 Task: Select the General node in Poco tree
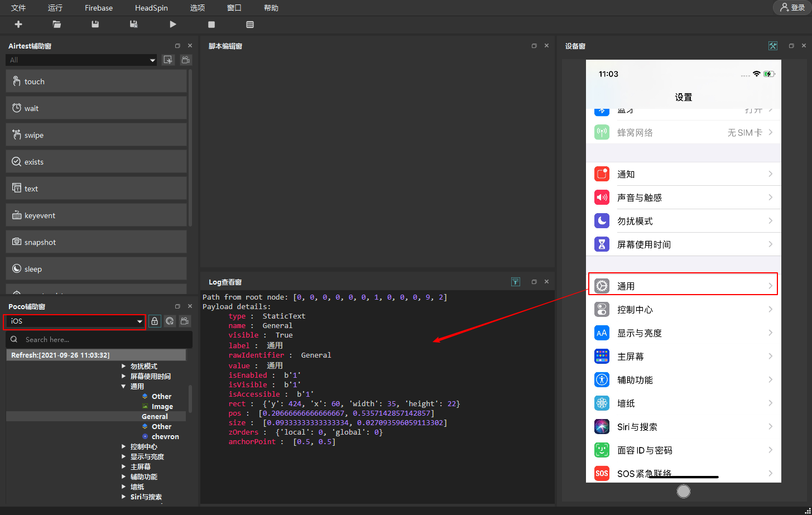[x=155, y=417]
